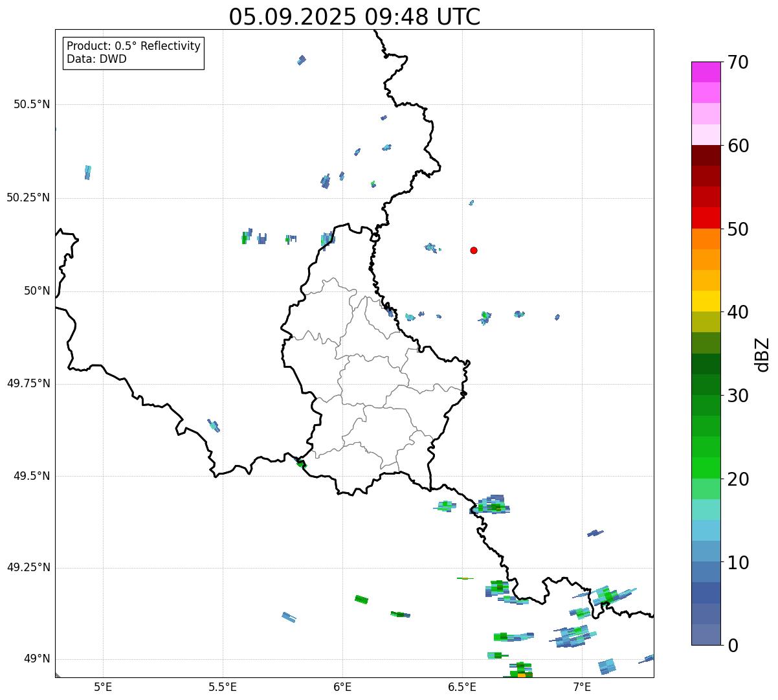Click the 6.5°E longitude axis label
This screenshot has height=700, width=778.
462,686
